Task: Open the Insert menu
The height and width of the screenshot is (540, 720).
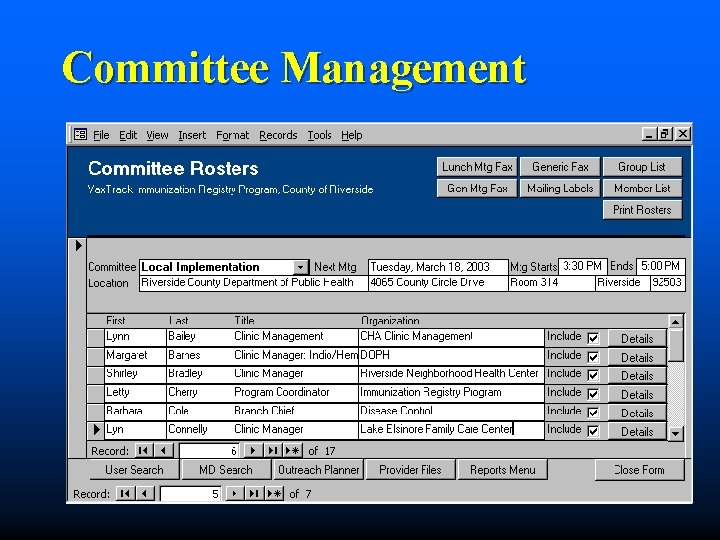Action: tap(192, 135)
